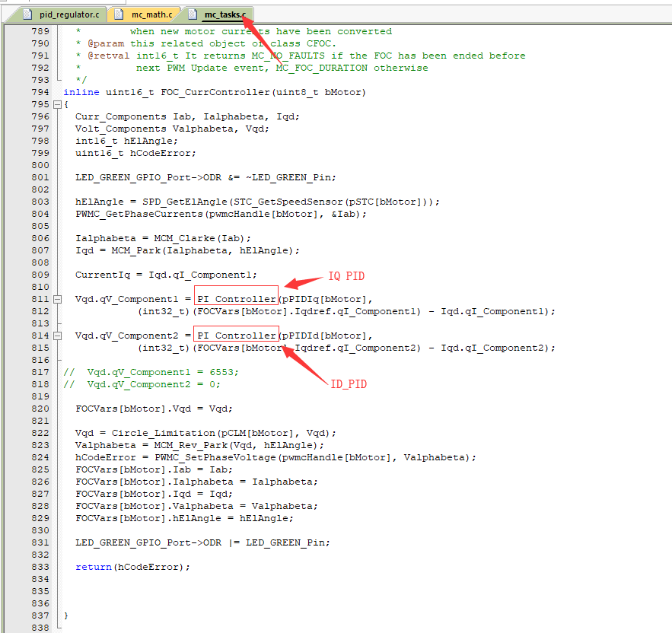This screenshot has height=633, width=672.
Task: Switch to the pid_regulator.c tab
Action: [68, 14]
